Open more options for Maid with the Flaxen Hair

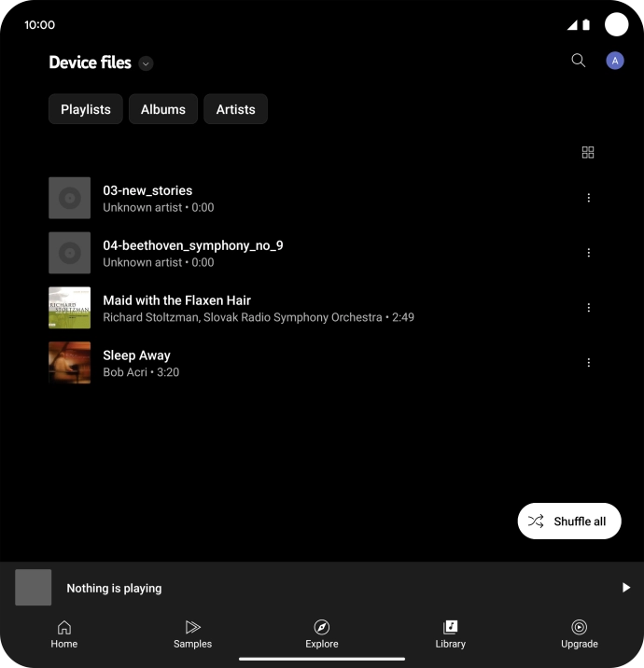[x=588, y=308]
